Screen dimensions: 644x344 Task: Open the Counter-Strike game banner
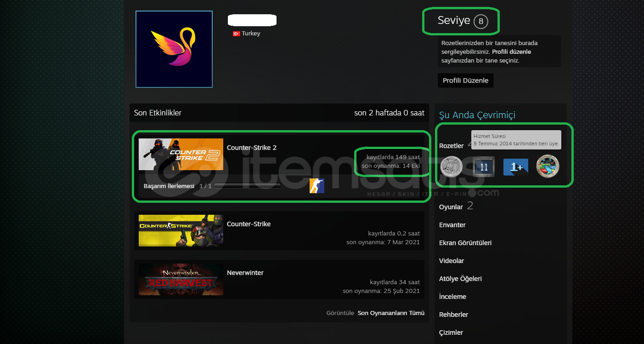pyautogui.click(x=181, y=230)
